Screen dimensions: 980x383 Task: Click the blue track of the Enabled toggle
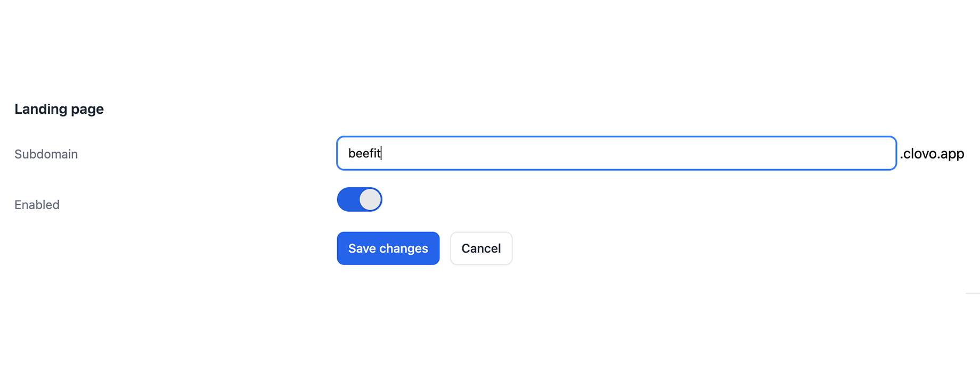click(x=348, y=199)
